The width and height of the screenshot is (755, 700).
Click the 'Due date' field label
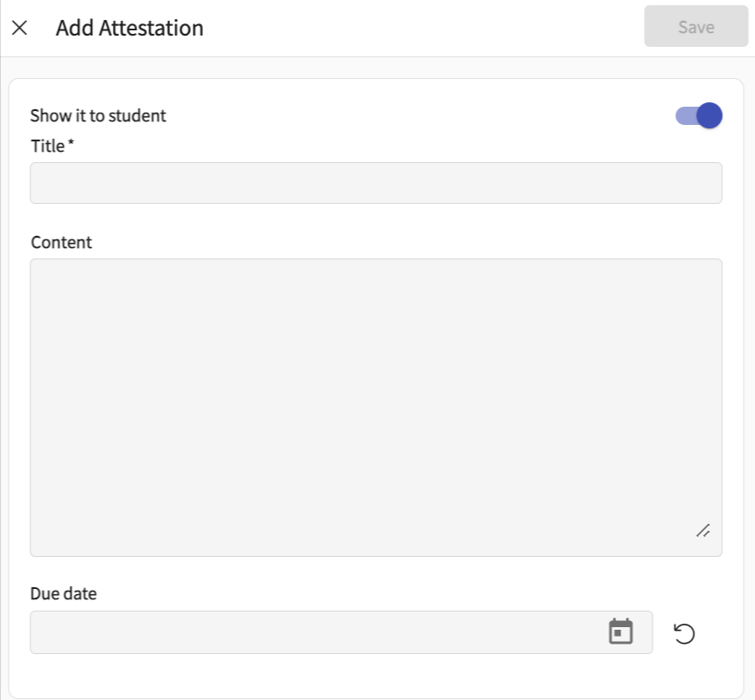(63, 593)
